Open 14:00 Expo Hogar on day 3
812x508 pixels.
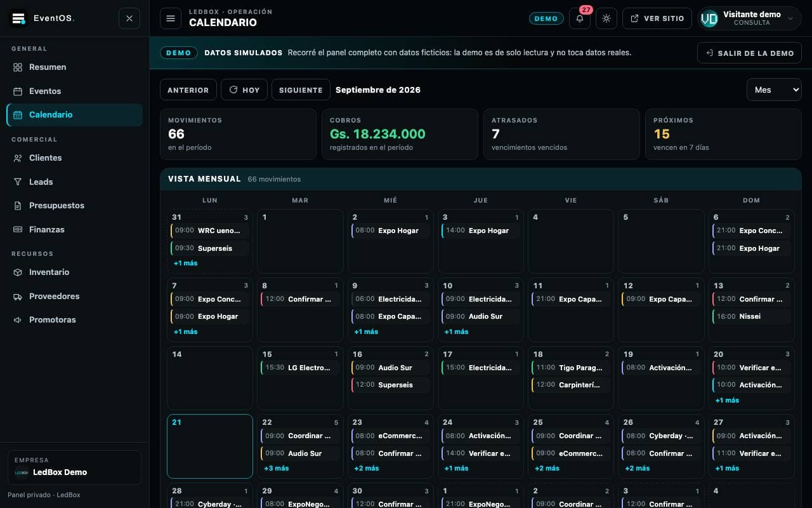coord(481,231)
